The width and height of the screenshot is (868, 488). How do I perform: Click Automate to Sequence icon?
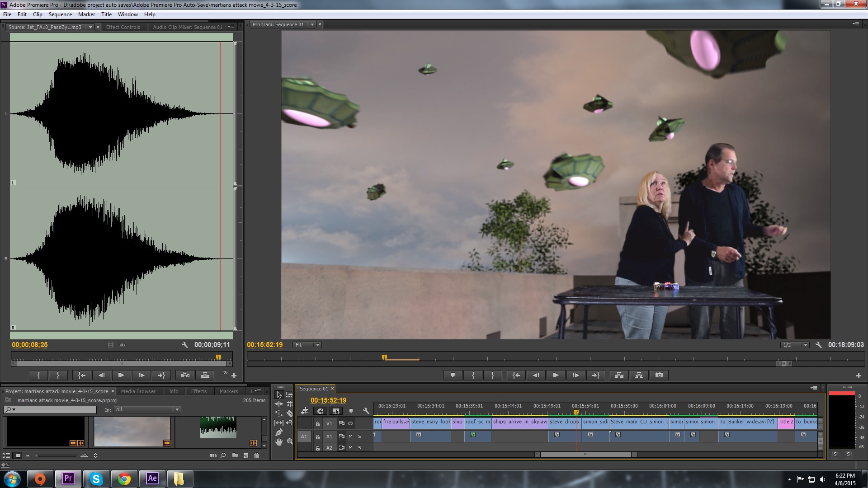point(213,455)
